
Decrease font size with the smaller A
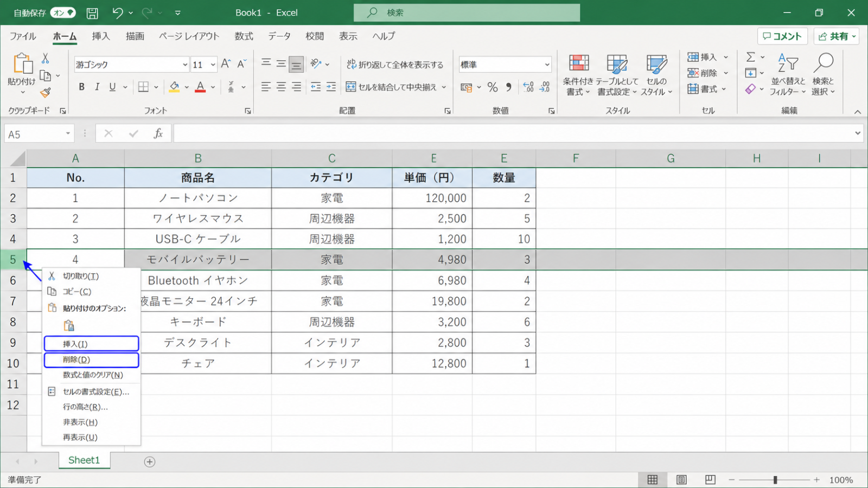(x=242, y=64)
